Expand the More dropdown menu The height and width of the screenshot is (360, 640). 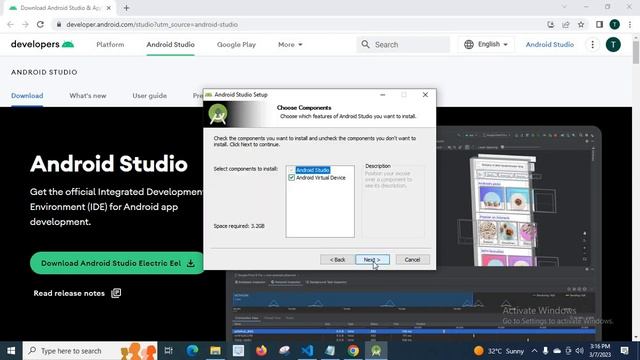(x=290, y=44)
